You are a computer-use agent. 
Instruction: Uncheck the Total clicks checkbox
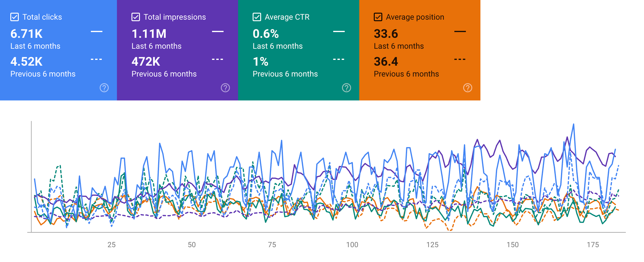click(x=15, y=17)
